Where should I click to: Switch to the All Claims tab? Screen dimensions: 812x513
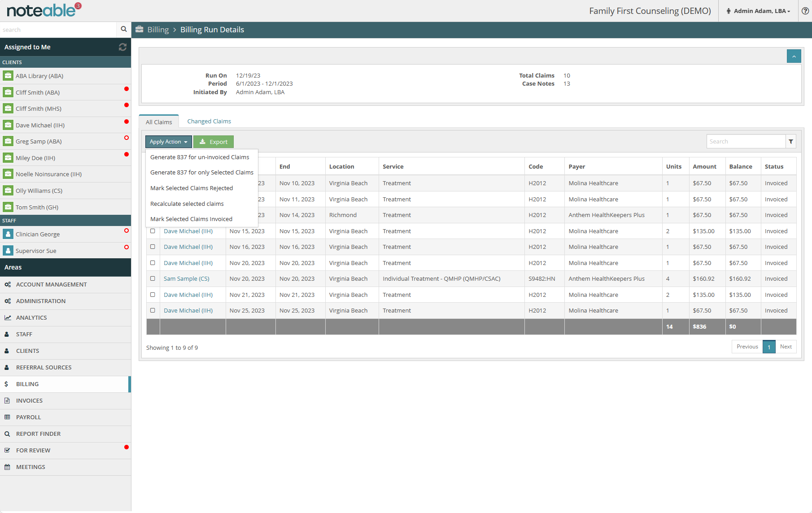click(159, 122)
